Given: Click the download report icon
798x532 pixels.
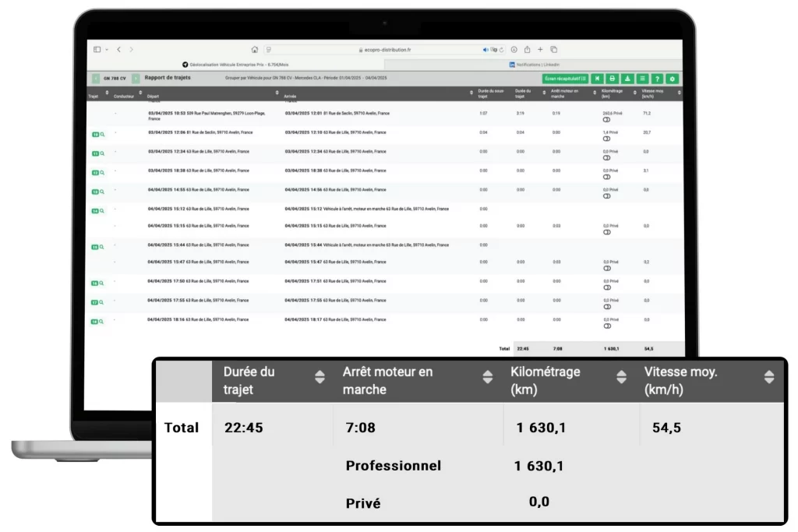Looking at the screenshot, I should point(627,79).
